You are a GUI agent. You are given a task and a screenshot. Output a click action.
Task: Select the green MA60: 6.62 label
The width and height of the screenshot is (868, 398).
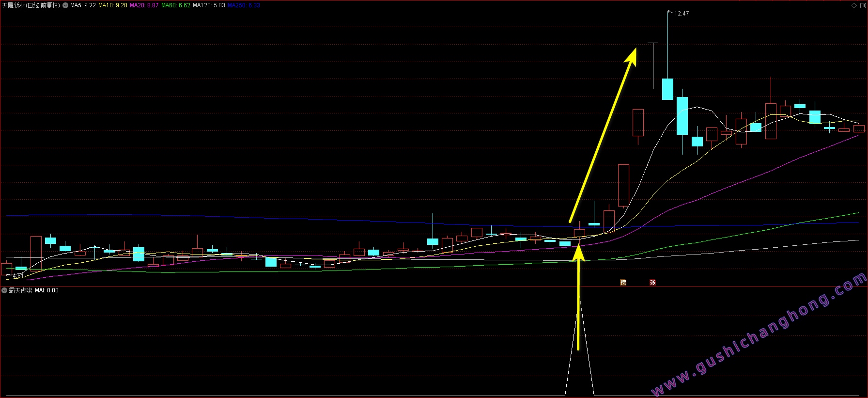[x=176, y=5]
